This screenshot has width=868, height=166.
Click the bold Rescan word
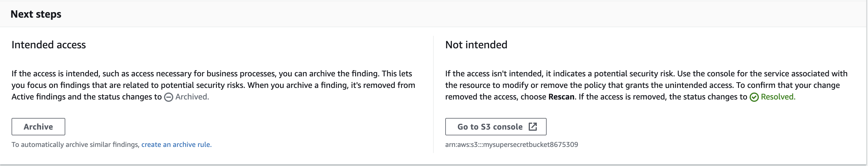[561, 97]
